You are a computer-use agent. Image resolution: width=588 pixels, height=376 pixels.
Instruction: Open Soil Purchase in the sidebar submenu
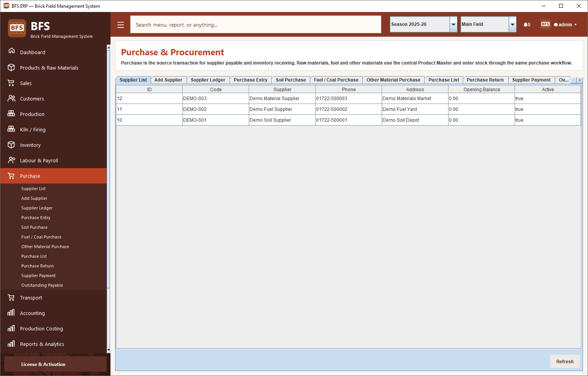[x=34, y=227]
